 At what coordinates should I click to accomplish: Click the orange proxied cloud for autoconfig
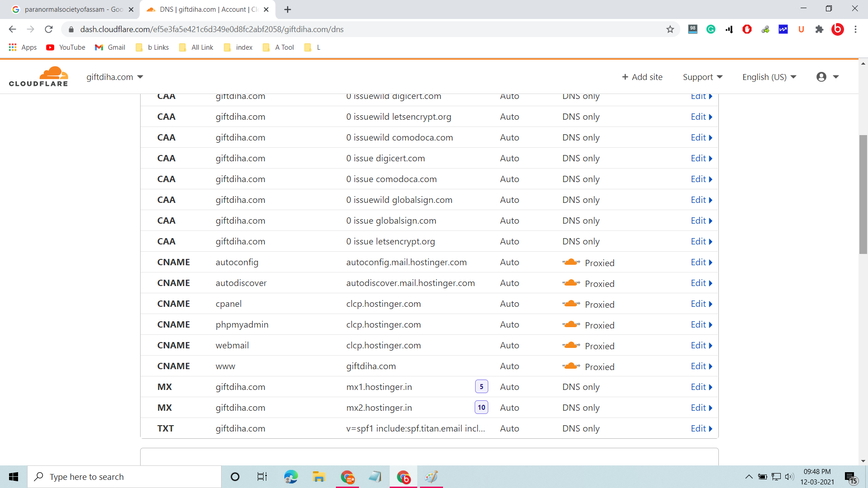tap(571, 262)
